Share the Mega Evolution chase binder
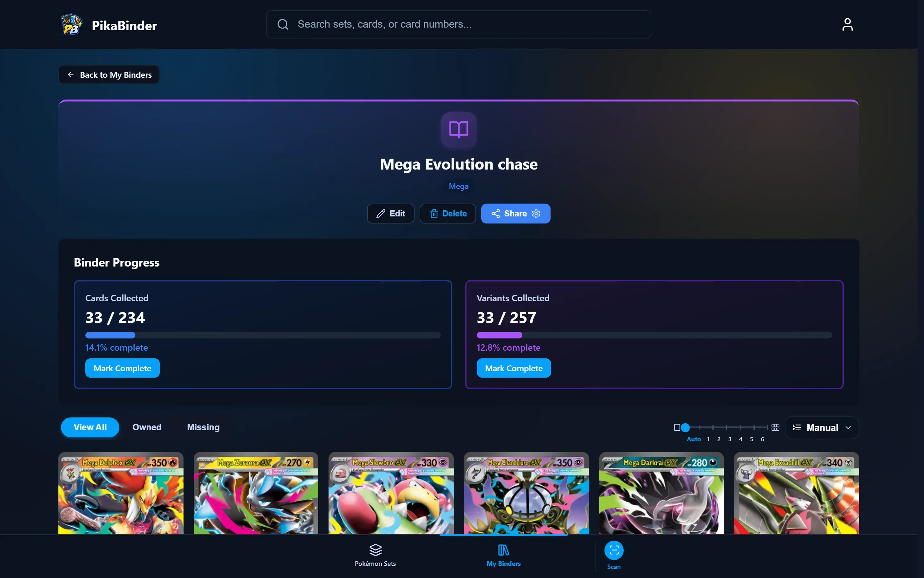 pos(510,214)
